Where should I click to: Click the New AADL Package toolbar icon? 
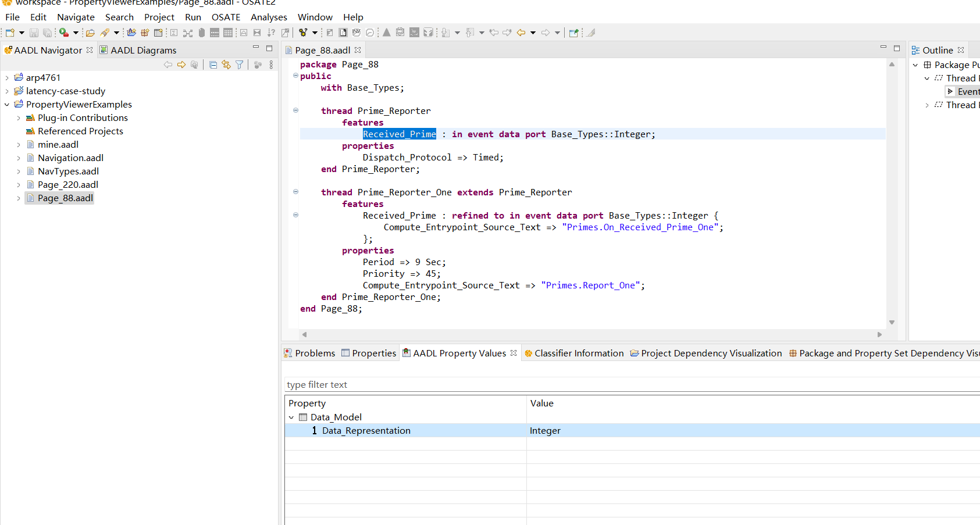pos(145,33)
